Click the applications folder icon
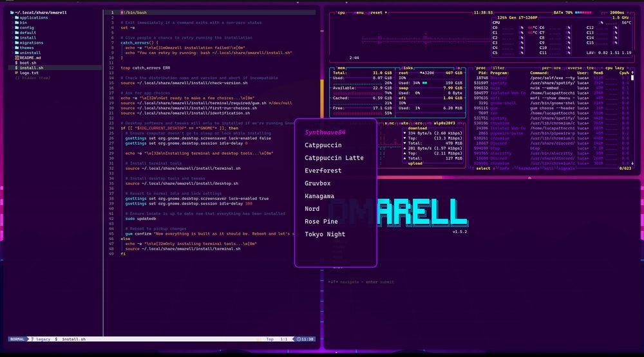644x357 pixels. (17, 17)
